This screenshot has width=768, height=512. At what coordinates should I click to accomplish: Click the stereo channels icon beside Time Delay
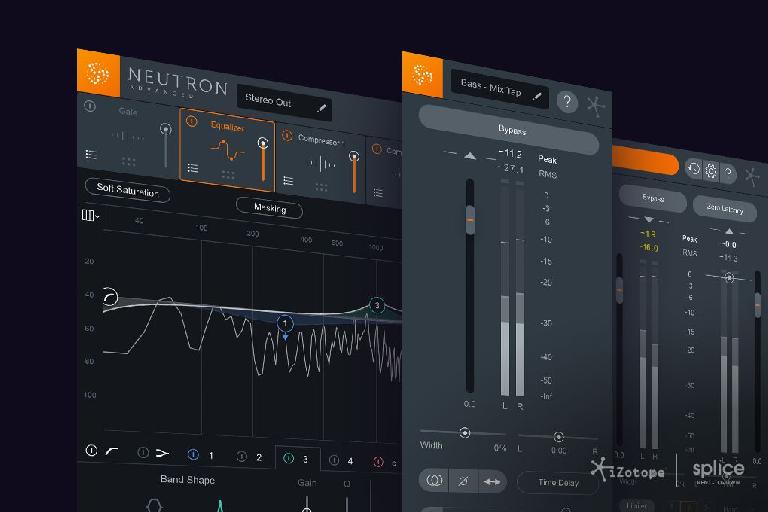434,480
